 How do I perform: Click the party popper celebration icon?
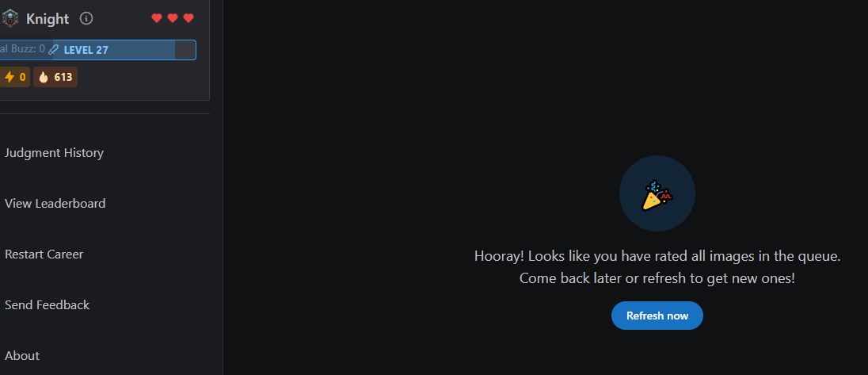click(657, 194)
